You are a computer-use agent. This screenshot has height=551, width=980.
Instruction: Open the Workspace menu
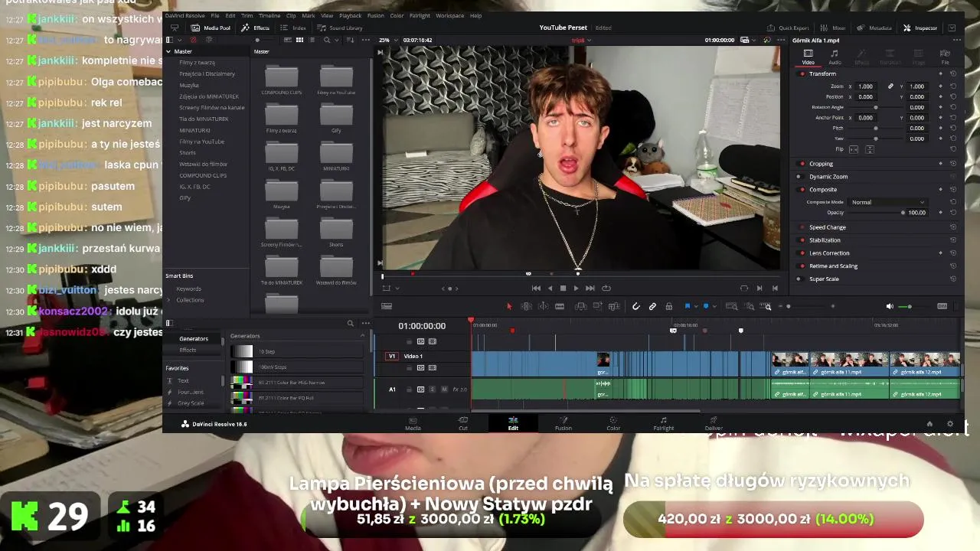(449, 15)
